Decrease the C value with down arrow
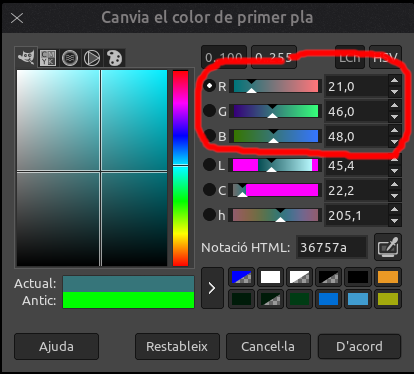 click(x=395, y=196)
